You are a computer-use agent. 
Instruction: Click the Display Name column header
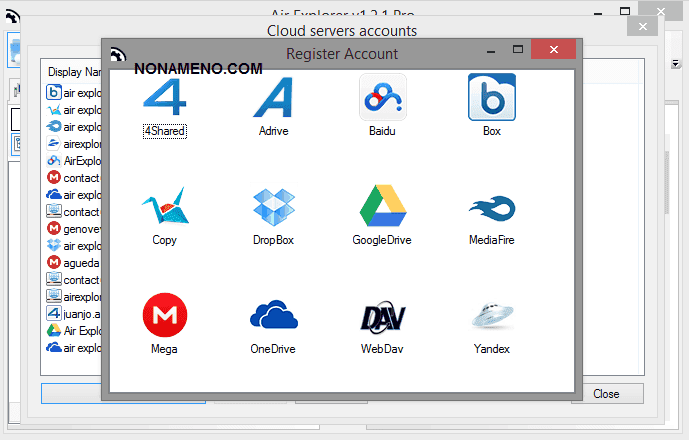73,72
